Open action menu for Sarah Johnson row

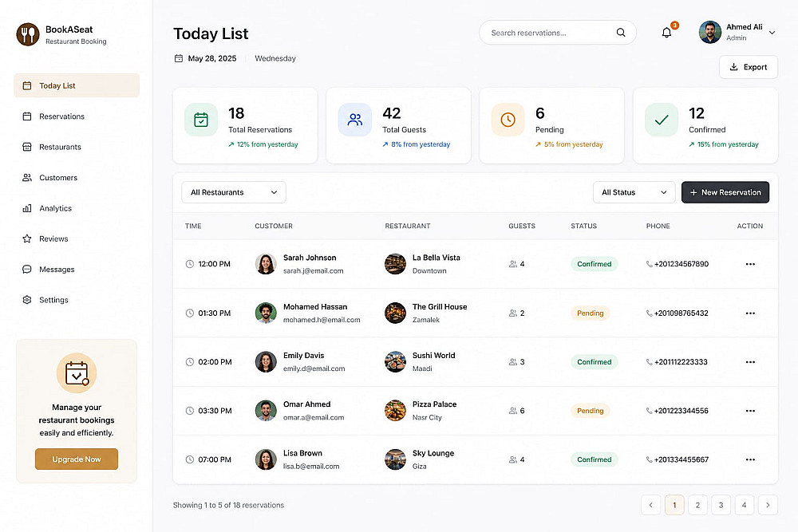click(750, 264)
